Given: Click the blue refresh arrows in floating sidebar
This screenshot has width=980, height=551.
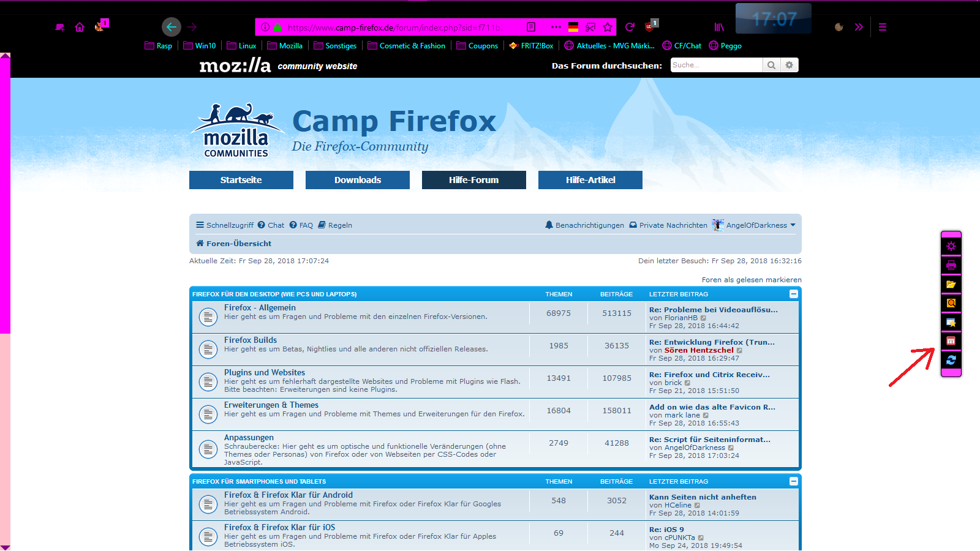Looking at the screenshot, I should (x=951, y=360).
